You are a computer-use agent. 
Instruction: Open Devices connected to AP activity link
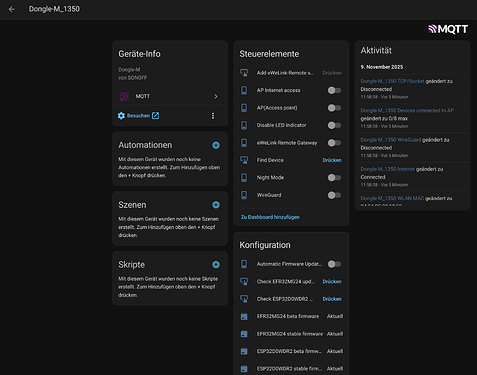pos(407,110)
